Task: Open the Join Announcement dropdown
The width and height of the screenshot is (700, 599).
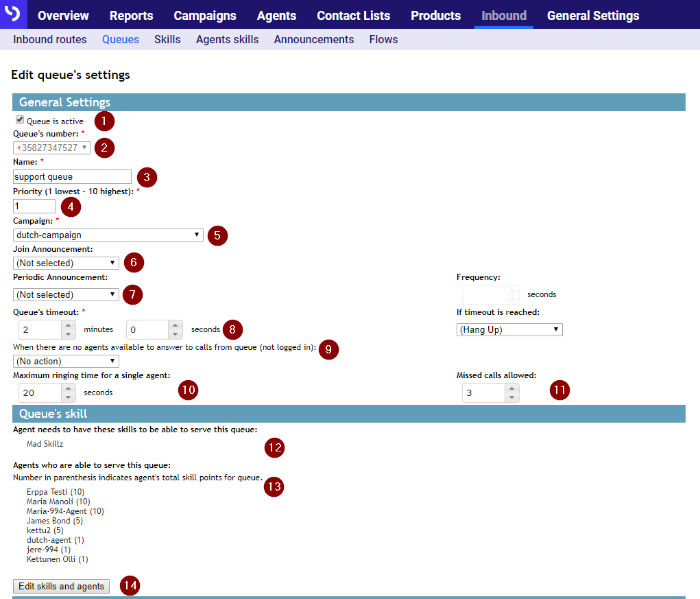Action: pos(66,263)
